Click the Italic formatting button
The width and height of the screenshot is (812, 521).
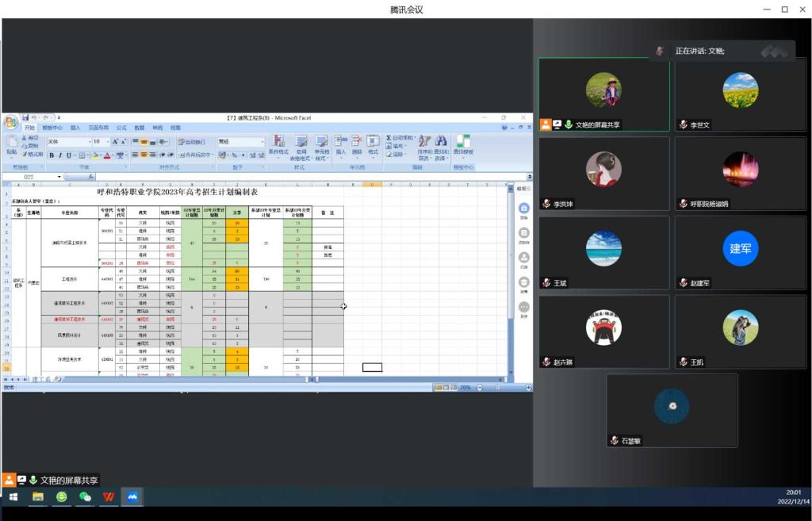[60, 155]
